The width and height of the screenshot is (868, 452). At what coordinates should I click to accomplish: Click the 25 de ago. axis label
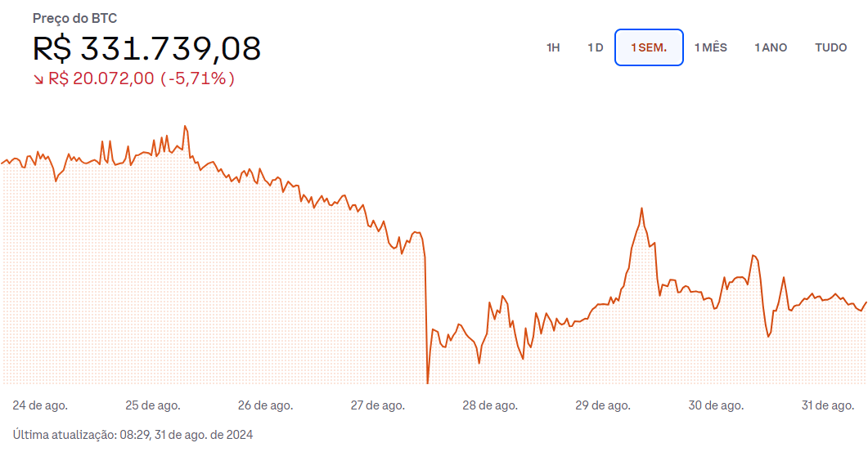[x=153, y=405]
